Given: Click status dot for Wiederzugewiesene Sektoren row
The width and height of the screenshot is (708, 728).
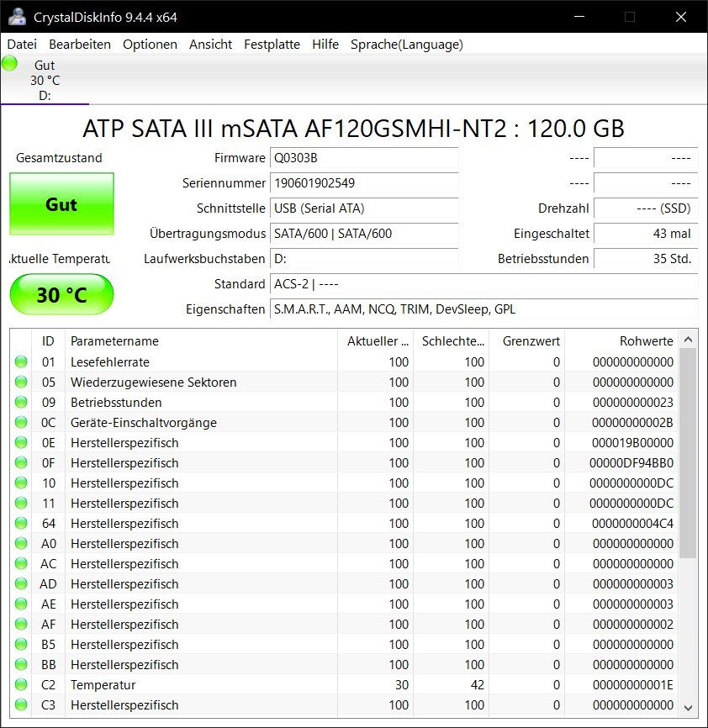Looking at the screenshot, I should 21,382.
